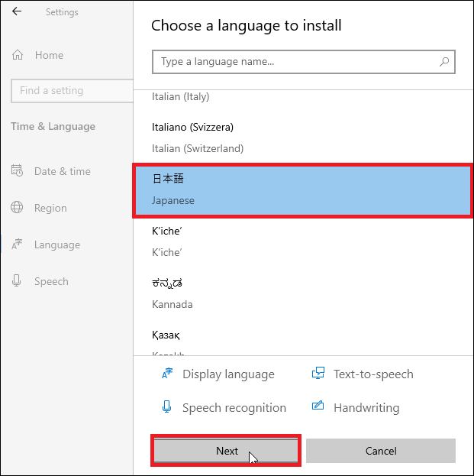This screenshot has width=474, height=476.
Task: Click the Speech recognition microphone icon
Action: pyautogui.click(x=167, y=408)
